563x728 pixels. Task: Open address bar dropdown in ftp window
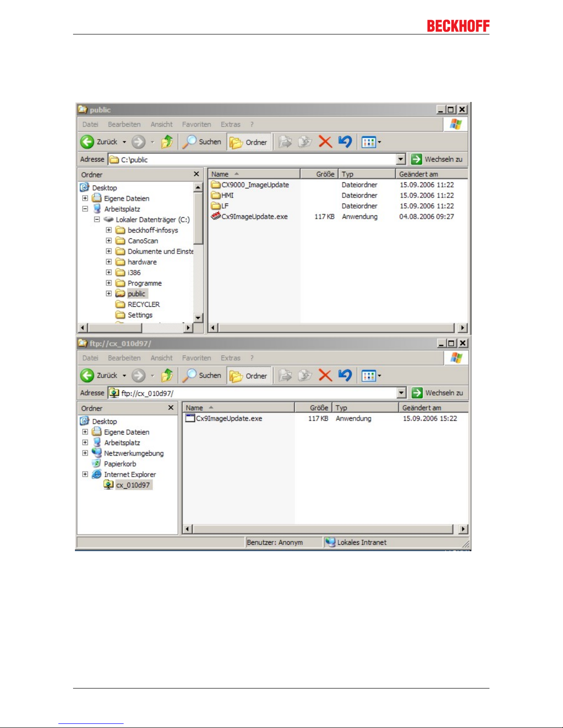402,393
